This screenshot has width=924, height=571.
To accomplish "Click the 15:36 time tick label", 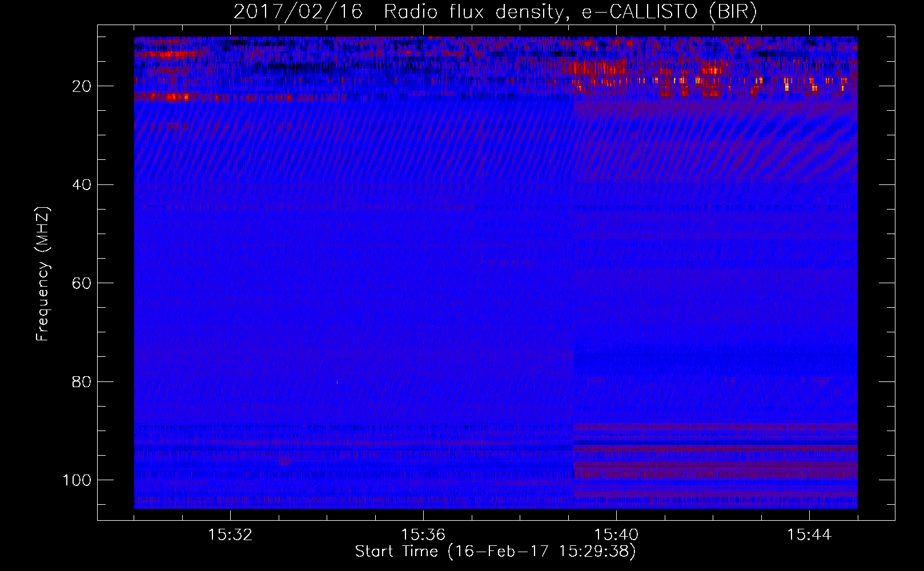I will (423, 535).
